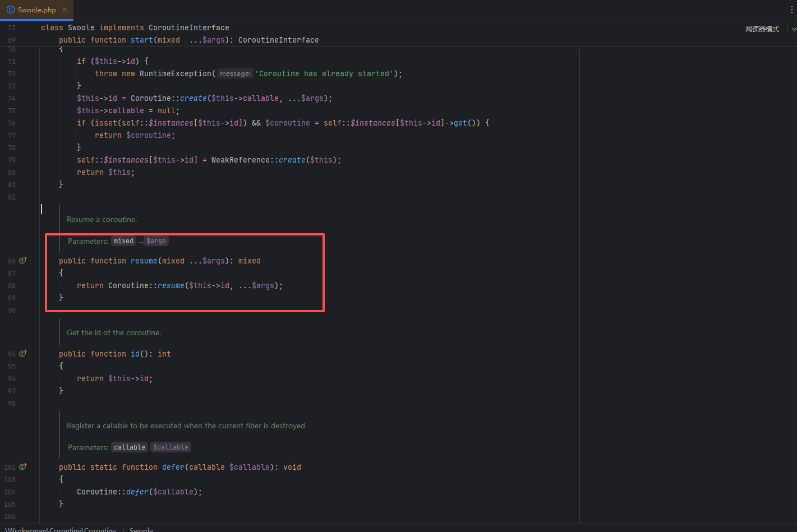Select the Swoole.php editor tab
The width and height of the screenshot is (797, 532).
36,10
